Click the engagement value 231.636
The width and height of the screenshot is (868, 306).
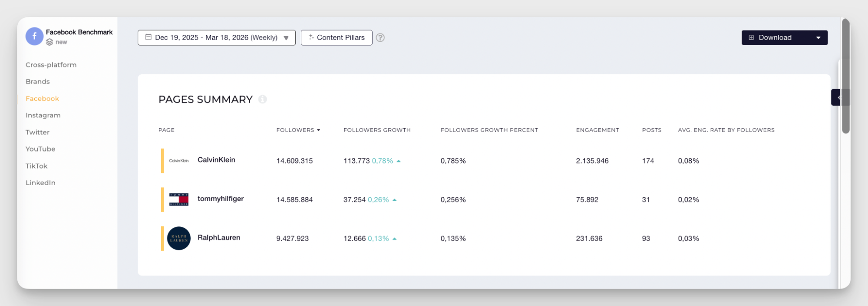click(x=589, y=239)
